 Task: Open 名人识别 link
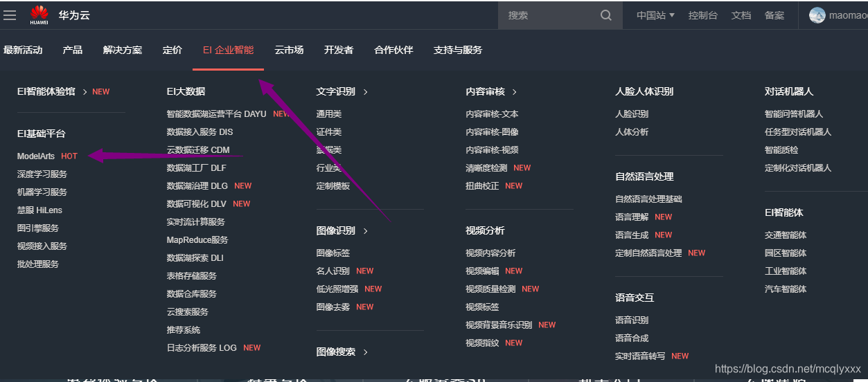[x=333, y=271]
